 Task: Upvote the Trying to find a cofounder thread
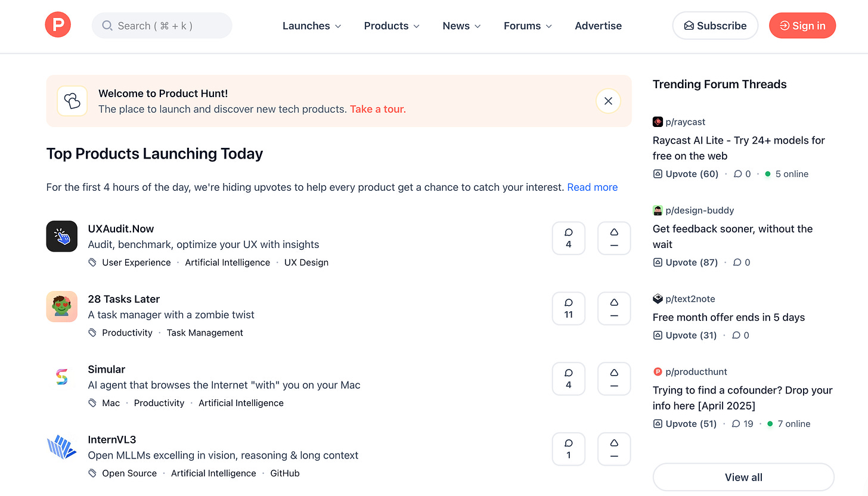[685, 424]
